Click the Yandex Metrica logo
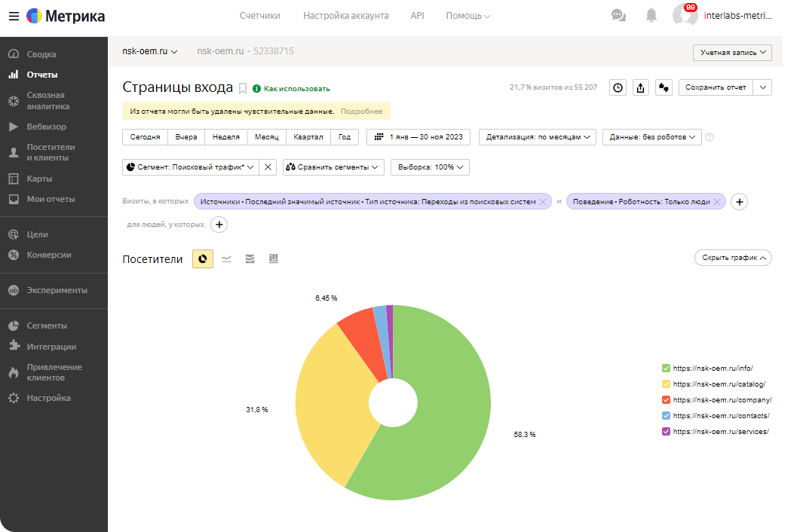 (x=66, y=17)
